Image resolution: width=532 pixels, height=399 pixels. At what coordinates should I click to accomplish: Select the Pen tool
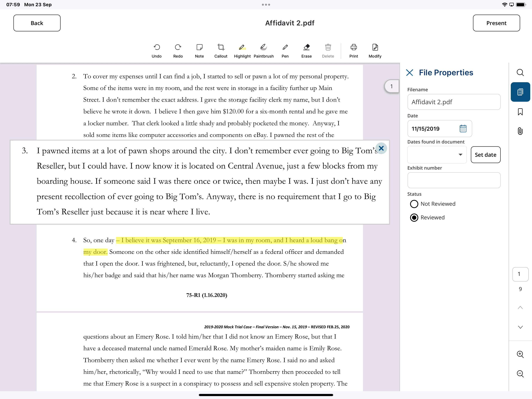285,51
